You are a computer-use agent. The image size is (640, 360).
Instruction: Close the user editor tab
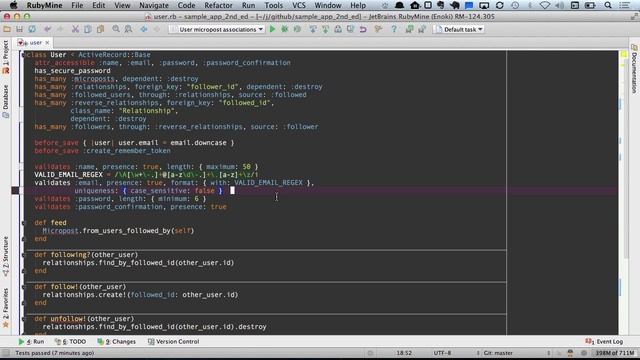[x=47, y=42]
